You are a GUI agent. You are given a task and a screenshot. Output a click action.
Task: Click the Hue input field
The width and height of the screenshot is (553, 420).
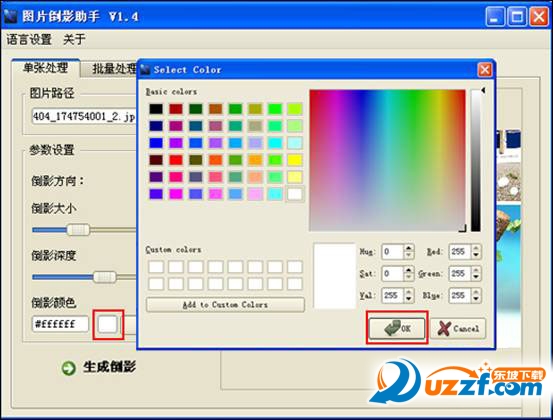pyautogui.click(x=392, y=252)
